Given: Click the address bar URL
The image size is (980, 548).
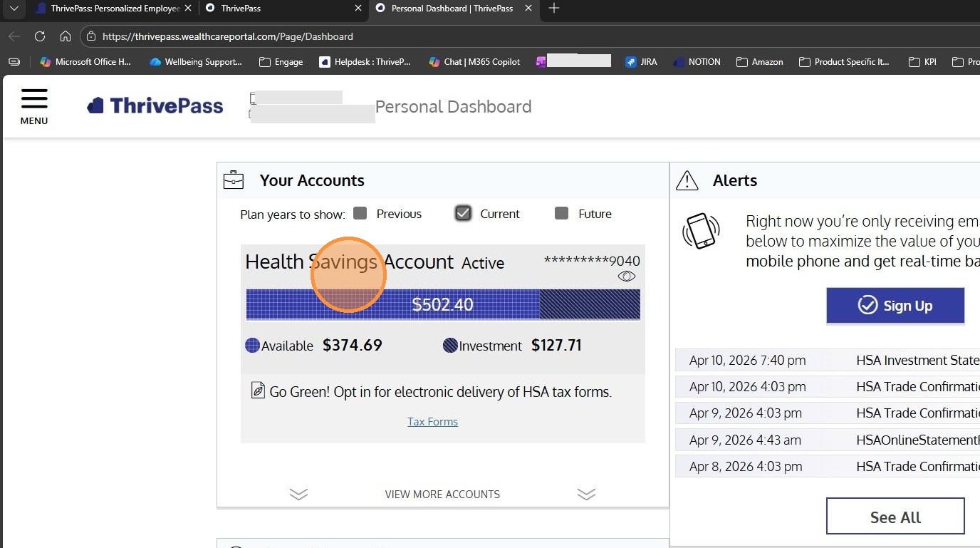Looking at the screenshot, I should [x=228, y=36].
